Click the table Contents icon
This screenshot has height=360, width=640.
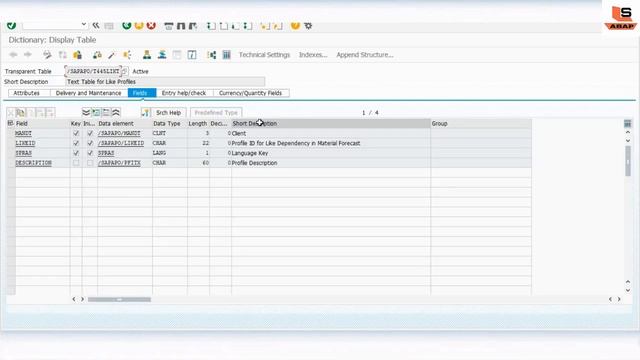pyautogui.click(x=227, y=55)
